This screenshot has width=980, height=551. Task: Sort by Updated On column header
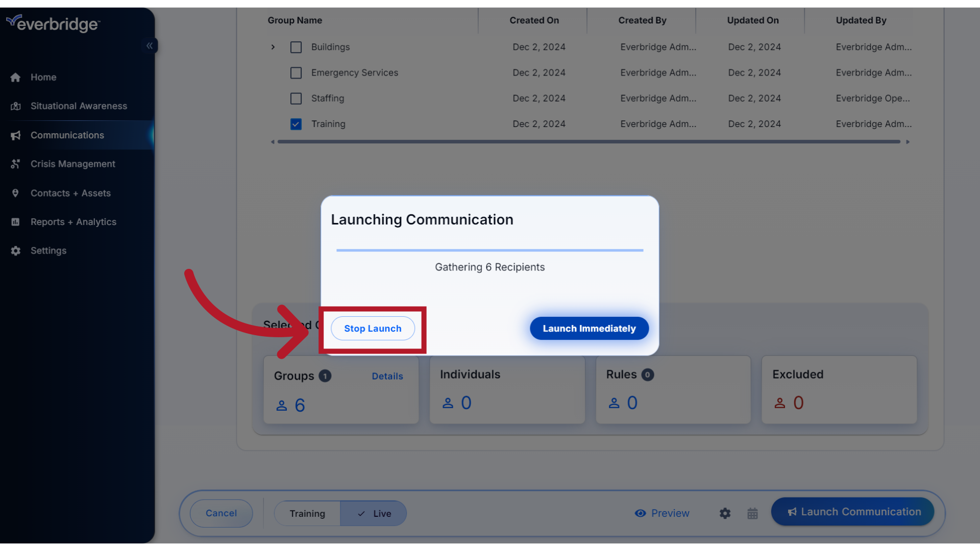coord(753,20)
